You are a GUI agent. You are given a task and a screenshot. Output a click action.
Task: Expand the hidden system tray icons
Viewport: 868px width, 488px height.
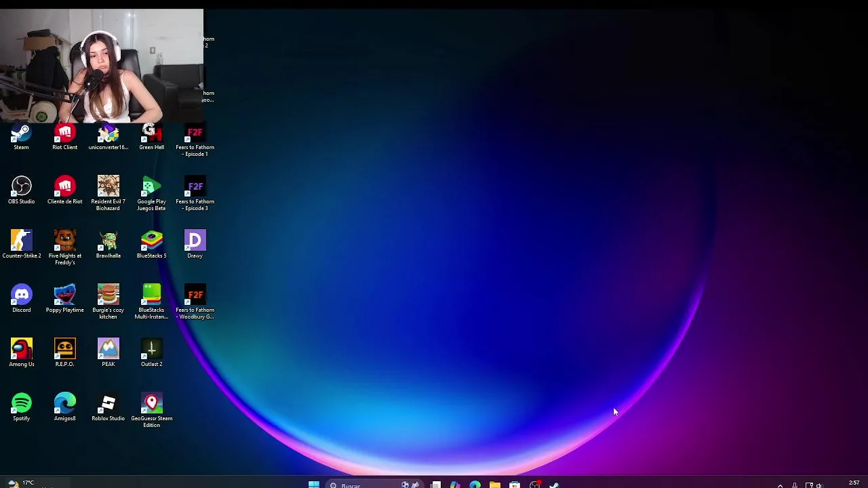(x=780, y=485)
